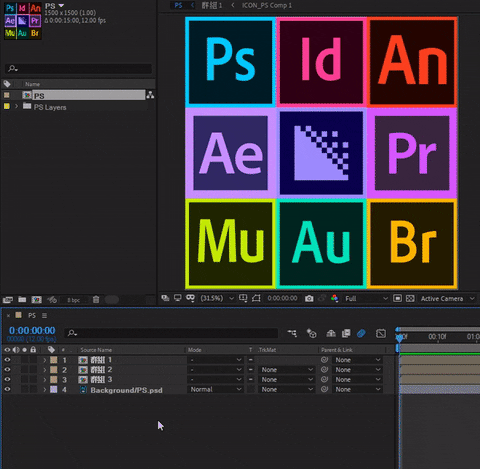Open project color depth 8 bpc setting
The image size is (480, 469).
coord(74,300)
